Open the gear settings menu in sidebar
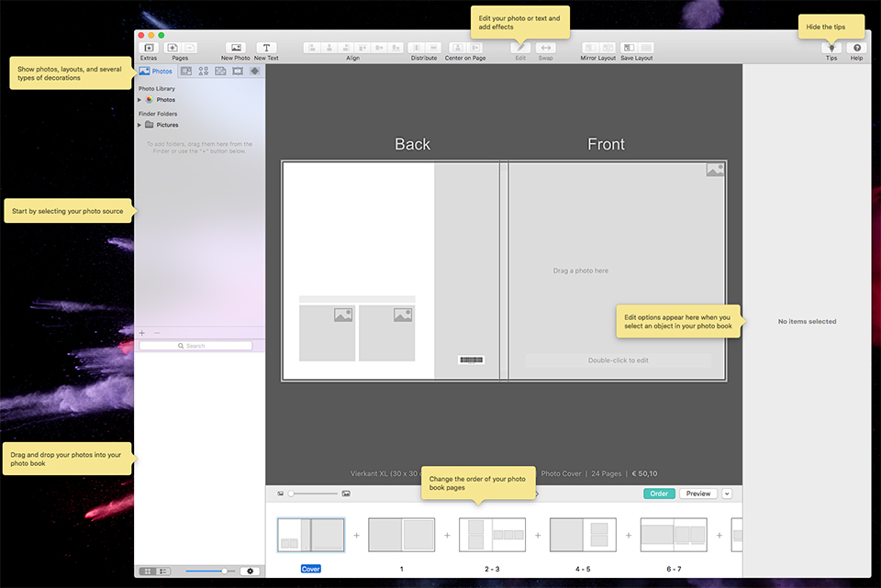This screenshot has width=881, height=588. coord(250,571)
